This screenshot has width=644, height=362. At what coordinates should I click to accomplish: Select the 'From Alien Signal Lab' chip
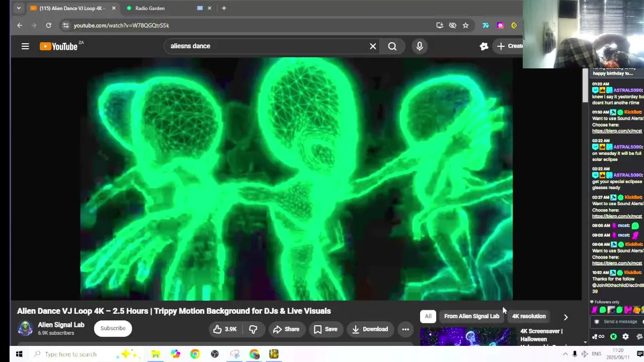(472, 316)
